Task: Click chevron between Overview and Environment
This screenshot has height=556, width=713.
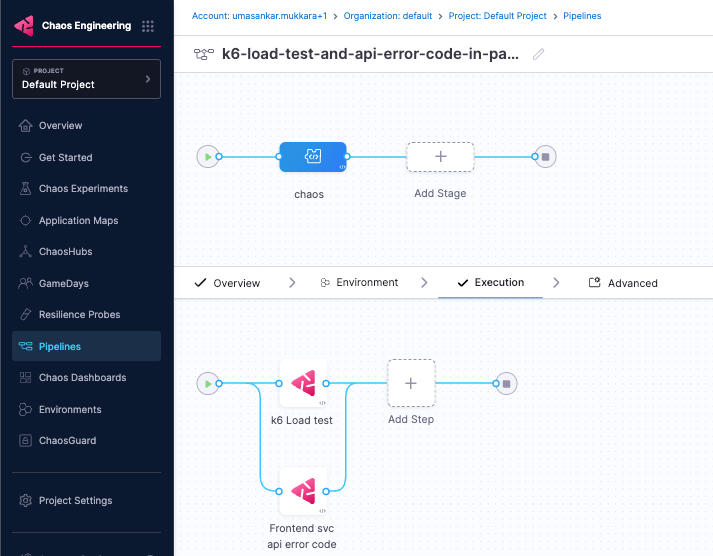Action: point(292,283)
